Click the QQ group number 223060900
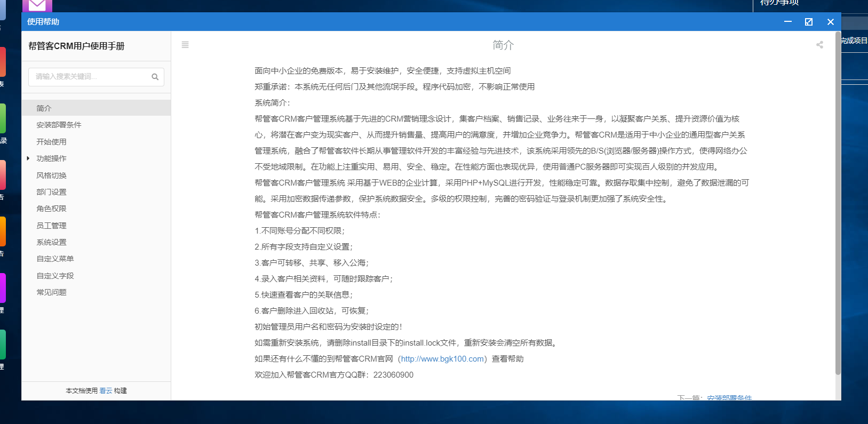 pos(393,375)
